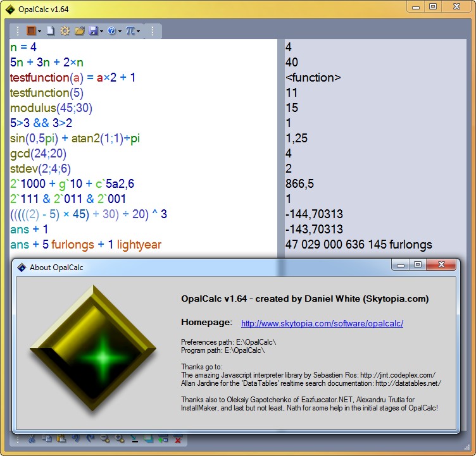Open settings via the gear icon

click(65, 30)
